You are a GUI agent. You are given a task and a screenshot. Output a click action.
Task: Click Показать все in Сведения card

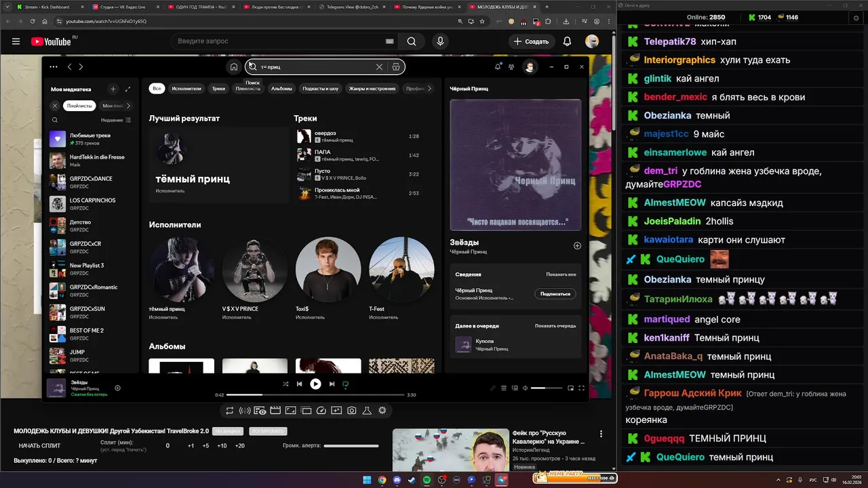[x=561, y=274]
